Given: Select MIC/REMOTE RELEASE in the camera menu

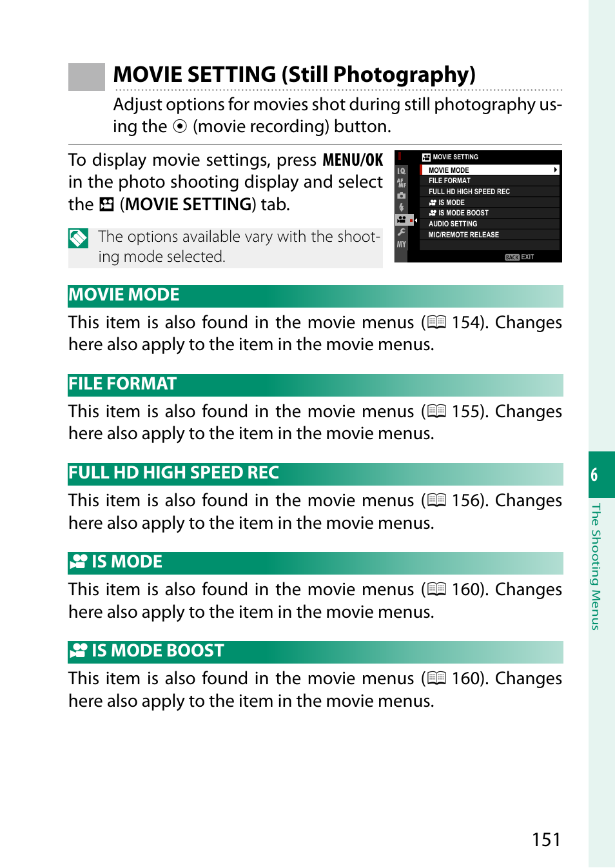Looking at the screenshot, I should [490, 235].
